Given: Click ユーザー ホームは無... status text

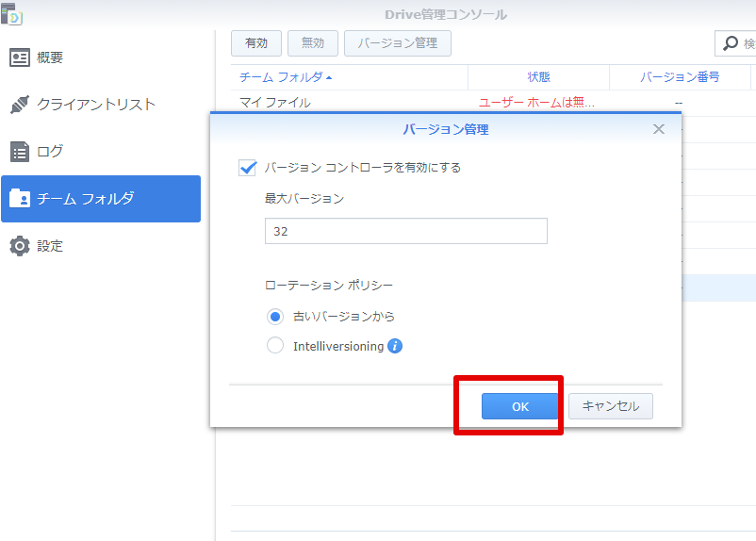Looking at the screenshot, I should [x=536, y=103].
